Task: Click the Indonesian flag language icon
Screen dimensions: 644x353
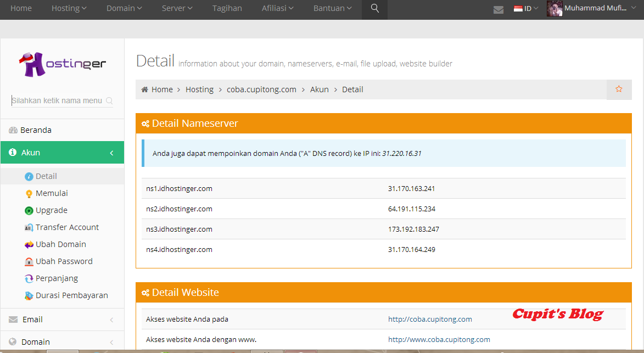Action: click(518, 9)
